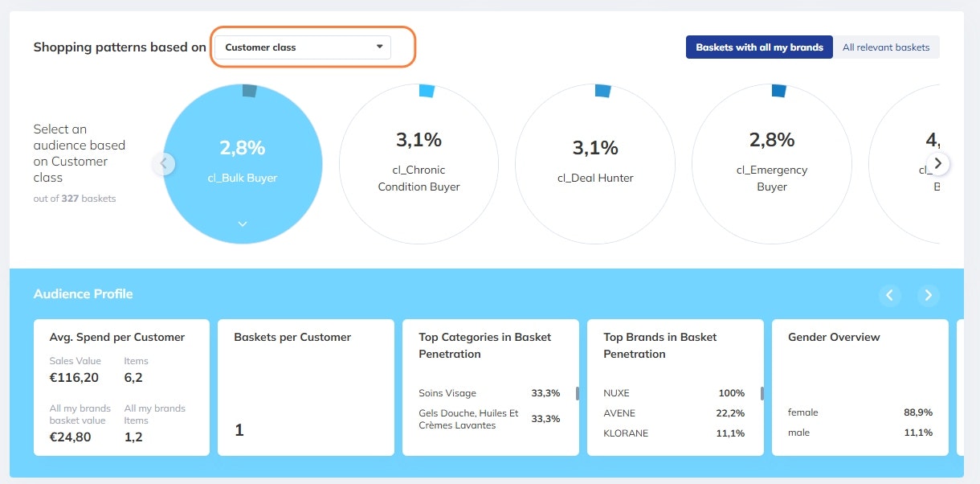
Task: Click the NUXE brand row
Action: point(673,393)
